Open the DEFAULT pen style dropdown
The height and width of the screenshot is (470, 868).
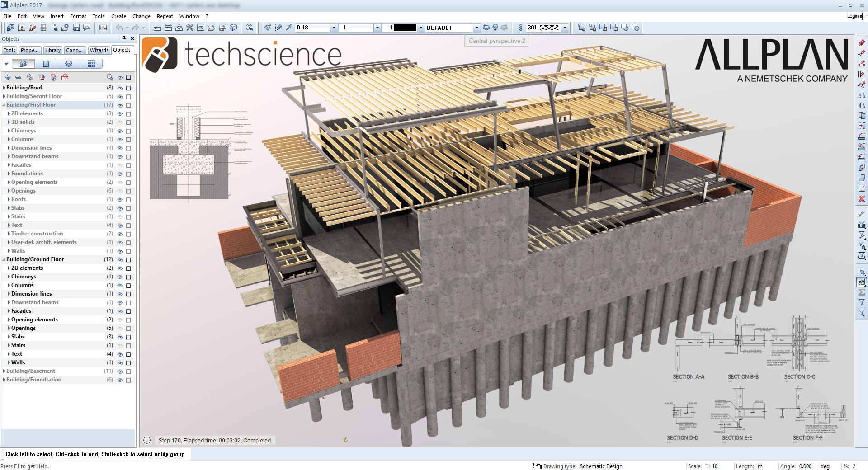pos(476,28)
